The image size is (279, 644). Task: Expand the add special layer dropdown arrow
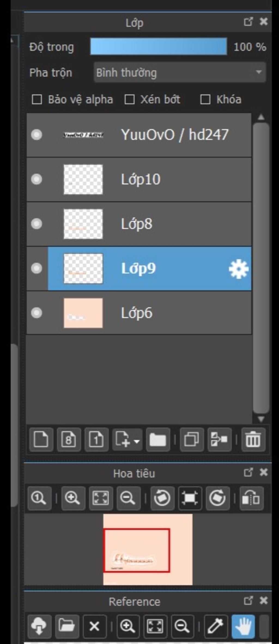click(x=137, y=441)
